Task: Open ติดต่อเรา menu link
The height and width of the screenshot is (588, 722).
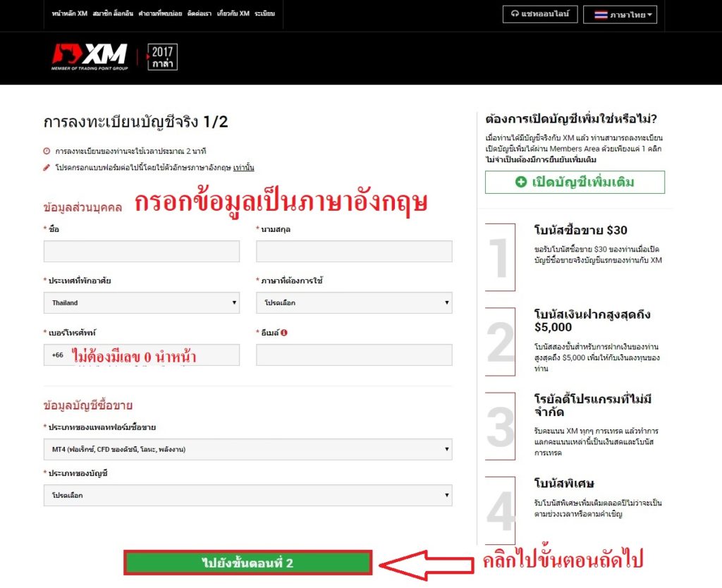Action: tap(200, 13)
